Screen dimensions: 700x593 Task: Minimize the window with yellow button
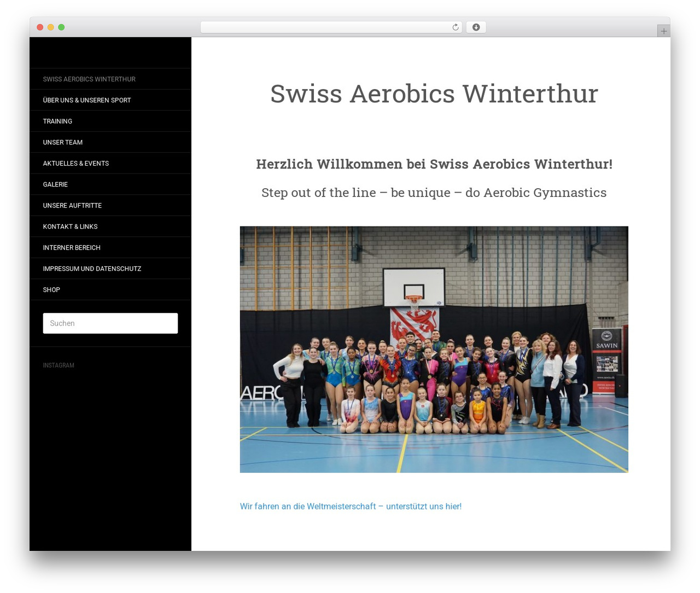pos(50,27)
